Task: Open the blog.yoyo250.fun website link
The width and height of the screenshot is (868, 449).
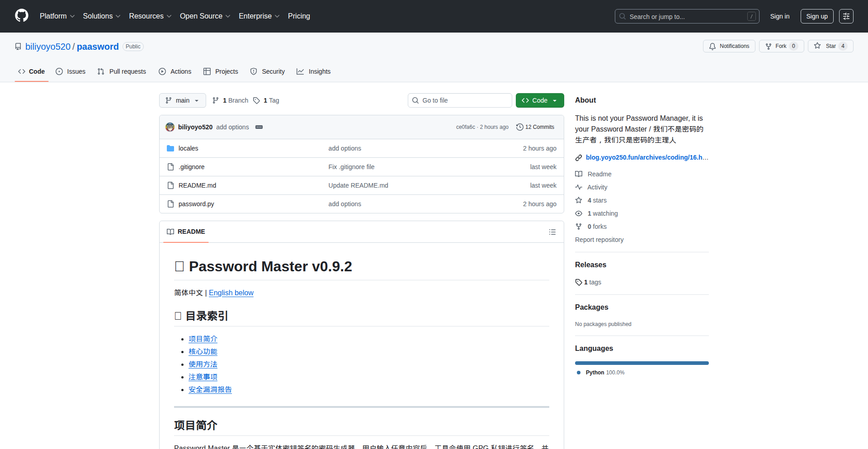Action: [647, 157]
